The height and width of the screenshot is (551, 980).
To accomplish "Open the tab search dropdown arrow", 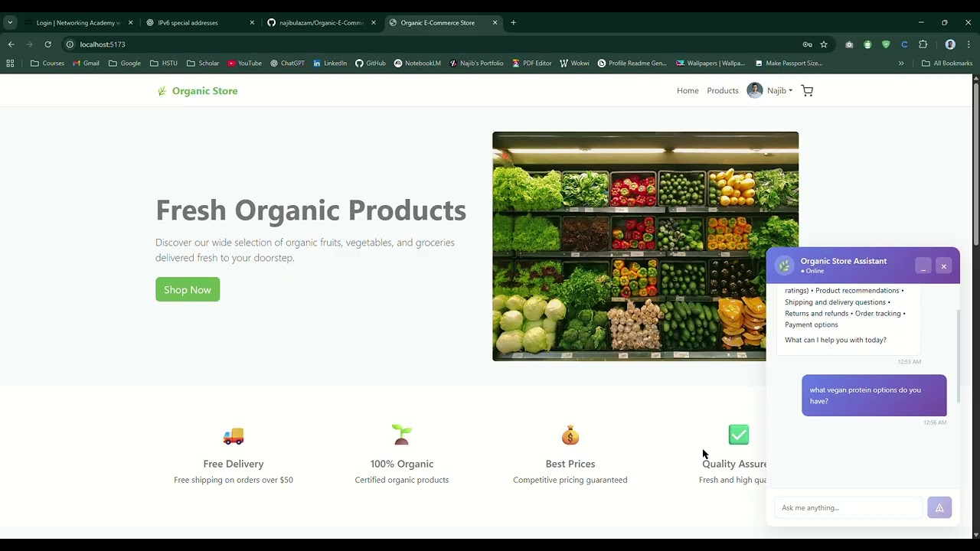I will click(x=10, y=22).
